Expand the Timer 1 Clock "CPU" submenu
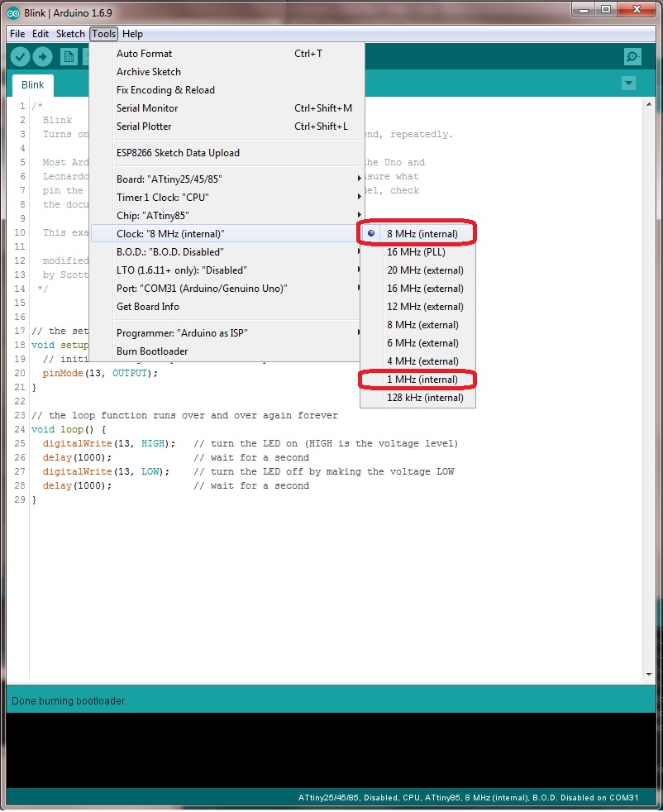The width and height of the screenshot is (663, 812). click(x=226, y=198)
